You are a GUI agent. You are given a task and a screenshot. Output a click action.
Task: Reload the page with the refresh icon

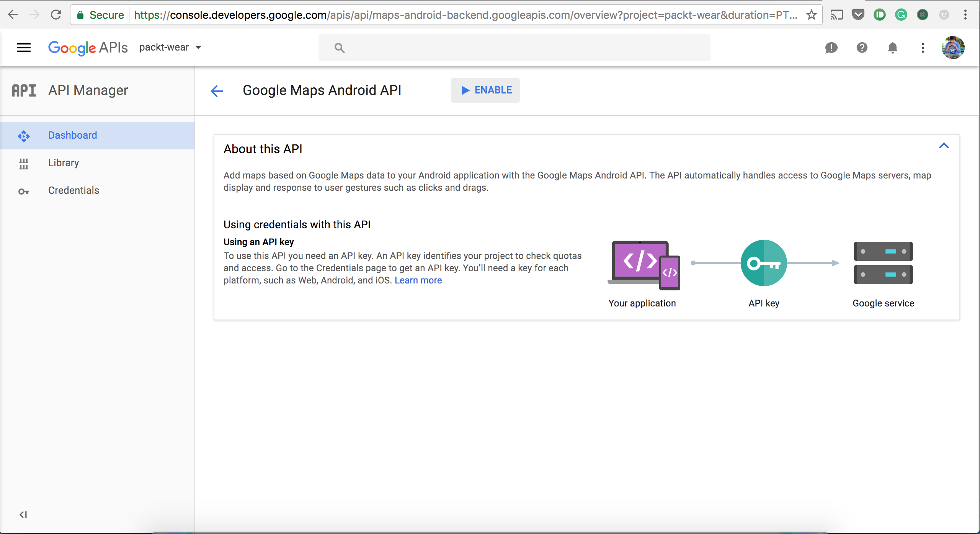(56, 15)
